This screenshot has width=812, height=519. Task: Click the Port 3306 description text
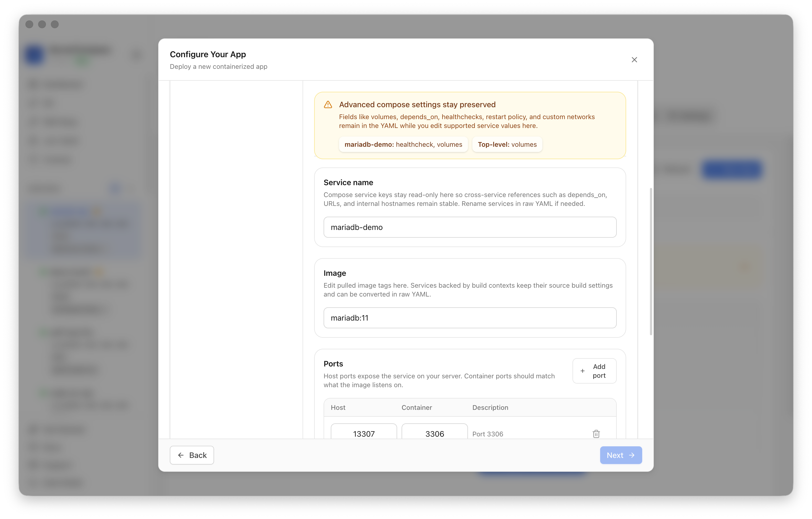coord(487,434)
